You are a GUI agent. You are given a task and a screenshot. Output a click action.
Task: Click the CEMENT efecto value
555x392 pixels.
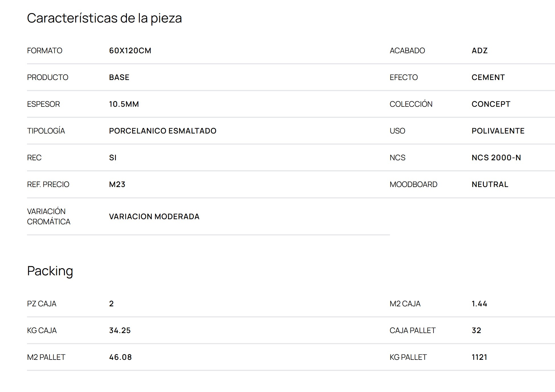tap(488, 77)
